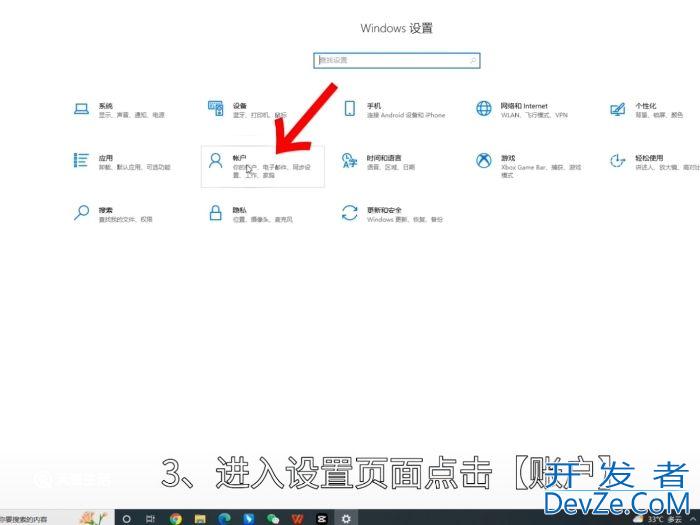The image size is (700, 525).
Task: Open Task View on the taskbar
Action: tap(151, 519)
